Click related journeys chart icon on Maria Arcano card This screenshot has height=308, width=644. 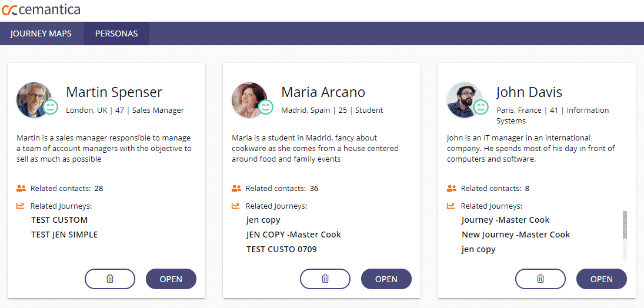(x=235, y=206)
